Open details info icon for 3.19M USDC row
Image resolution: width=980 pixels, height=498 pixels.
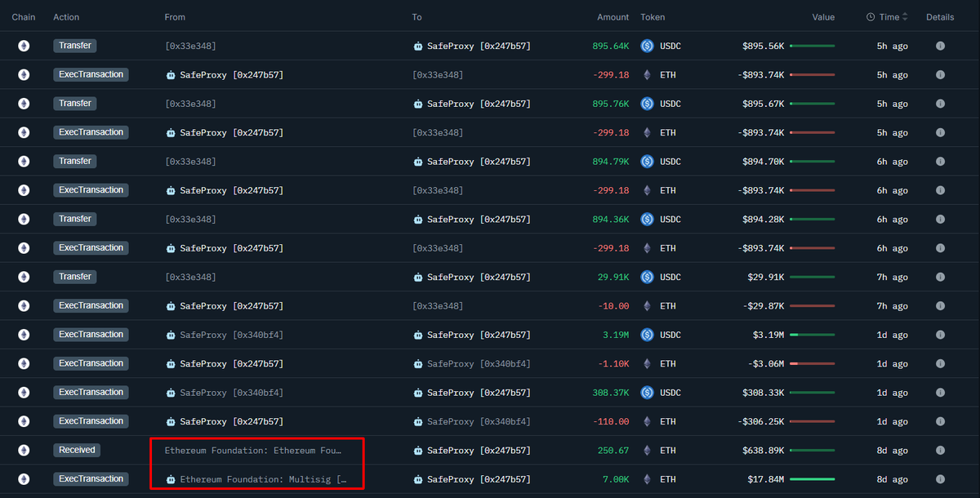940,335
